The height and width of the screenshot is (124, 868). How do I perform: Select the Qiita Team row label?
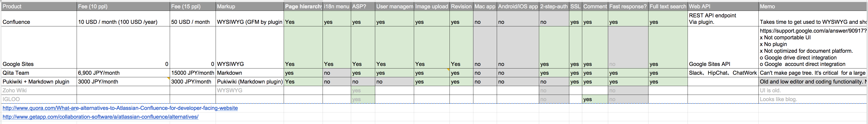point(39,73)
